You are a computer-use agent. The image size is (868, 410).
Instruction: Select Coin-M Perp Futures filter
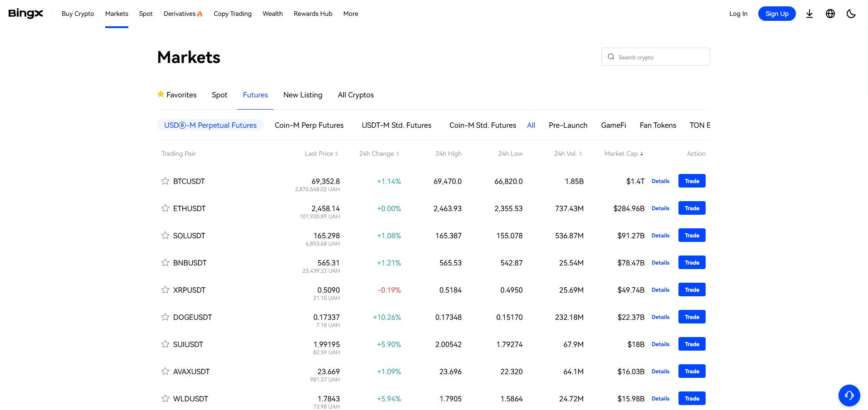[x=309, y=125]
